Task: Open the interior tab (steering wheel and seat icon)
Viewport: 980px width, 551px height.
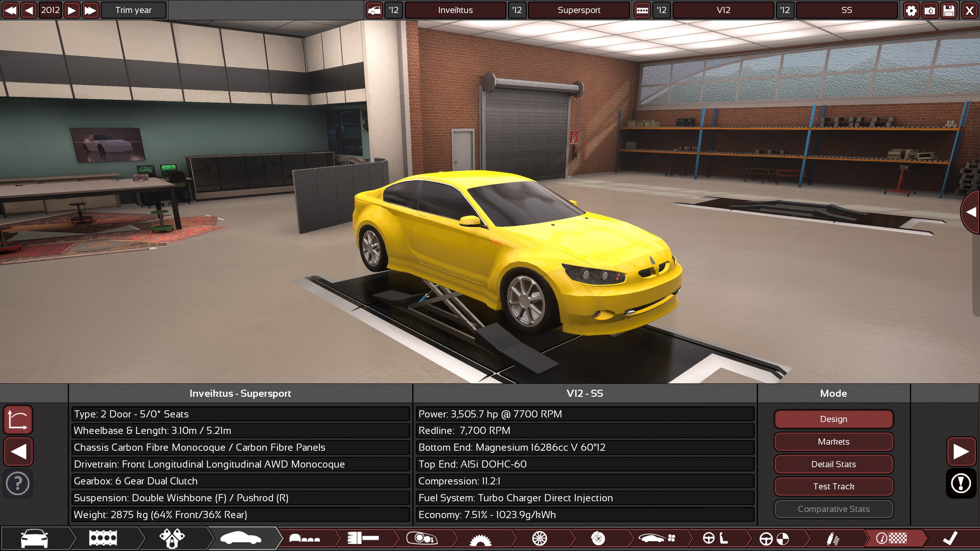Action: click(x=715, y=538)
